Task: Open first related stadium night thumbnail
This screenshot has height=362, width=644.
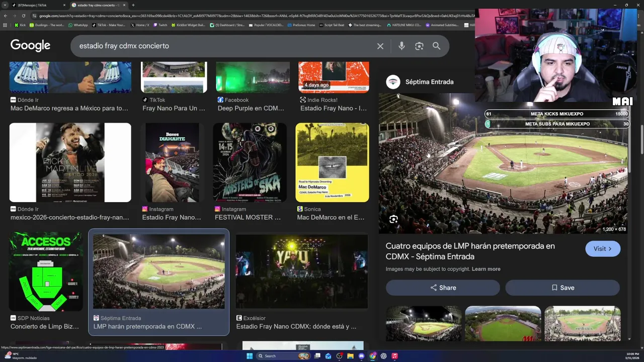Action: 424,324
